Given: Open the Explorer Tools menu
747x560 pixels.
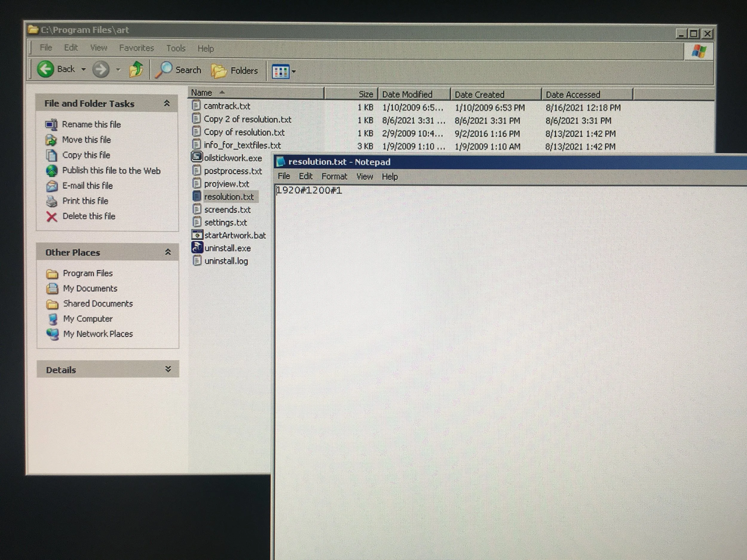Looking at the screenshot, I should pyautogui.click(x=176, y=48).
